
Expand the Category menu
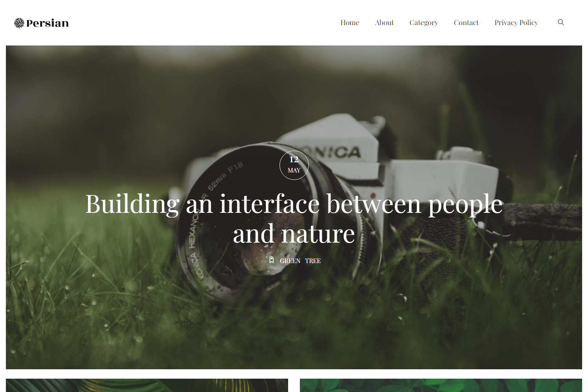(424, 23)
